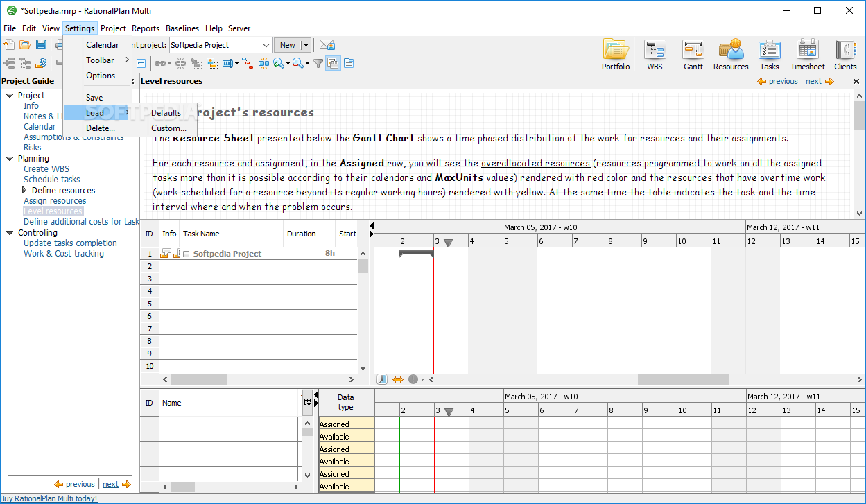Open the New button dropdown arrow
866x504 pixels.
tap(306, 45)
